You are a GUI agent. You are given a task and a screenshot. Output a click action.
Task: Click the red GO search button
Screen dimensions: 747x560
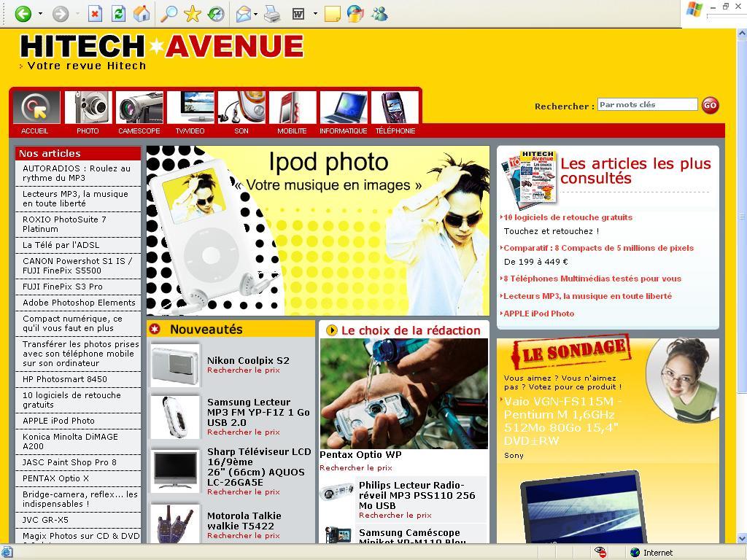tap(710, 105)
